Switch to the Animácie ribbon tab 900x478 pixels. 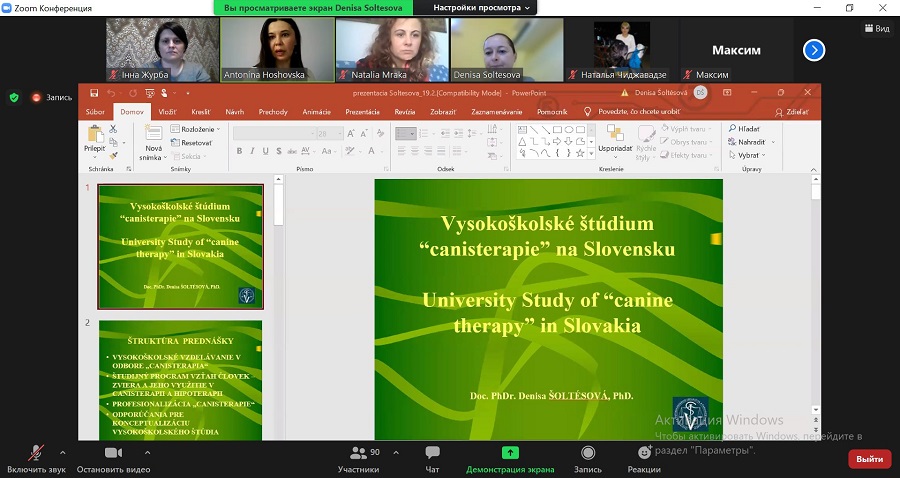(x=316, y=112)
